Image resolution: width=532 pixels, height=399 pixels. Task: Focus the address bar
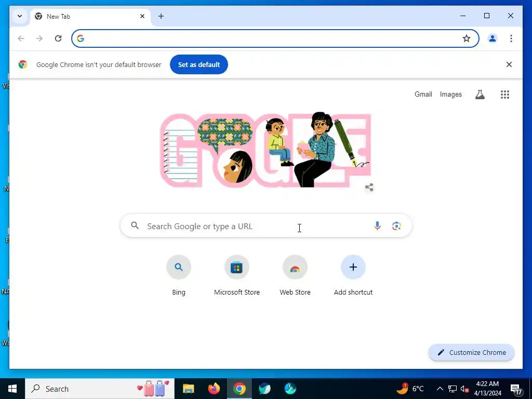tap(275, 38)
